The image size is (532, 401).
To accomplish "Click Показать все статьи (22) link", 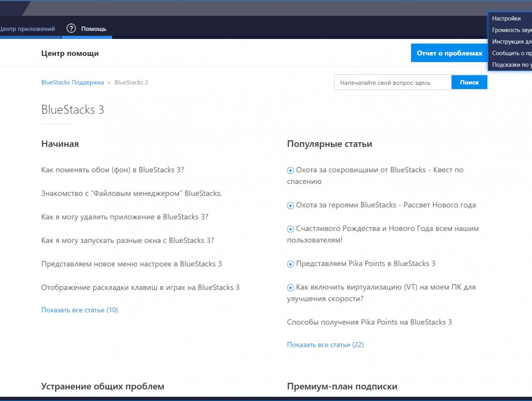I will pyautogui.click(x=325, y=345).
